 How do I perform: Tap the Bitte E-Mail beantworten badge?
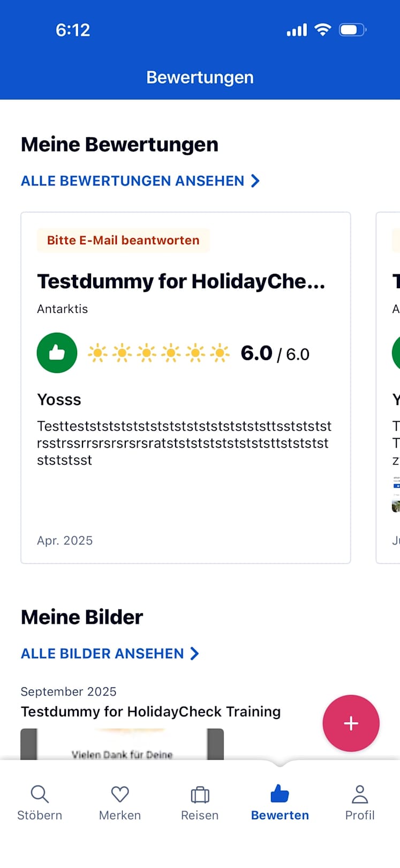point(123,240)
